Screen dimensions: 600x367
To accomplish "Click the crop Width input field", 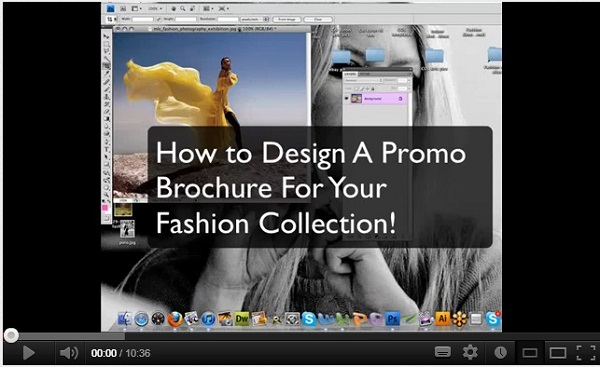I will (x=143, y=19).
